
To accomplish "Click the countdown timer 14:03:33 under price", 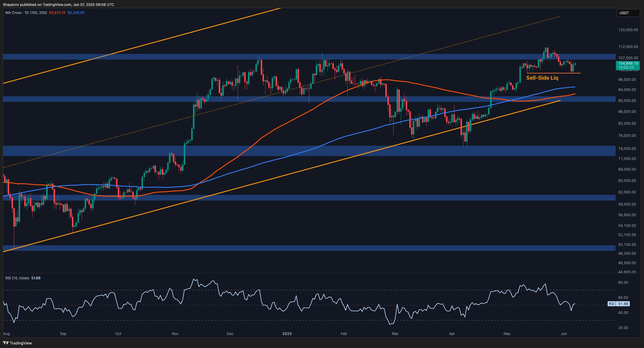I will tap(628, 68).
